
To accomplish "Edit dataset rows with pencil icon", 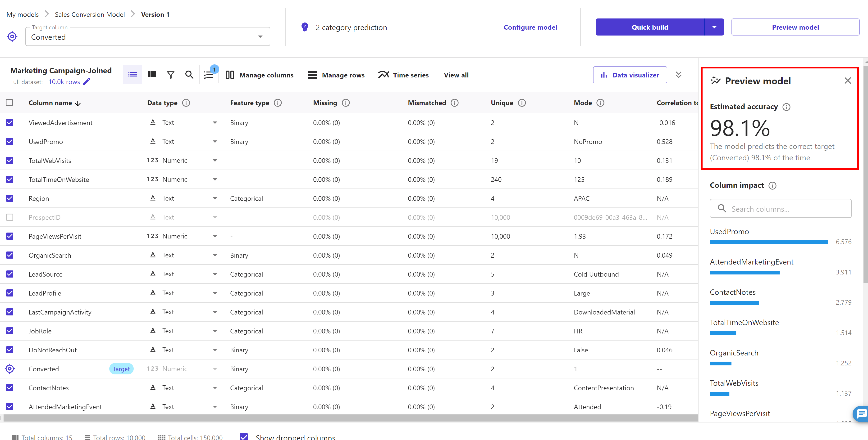I will (87, 82).
